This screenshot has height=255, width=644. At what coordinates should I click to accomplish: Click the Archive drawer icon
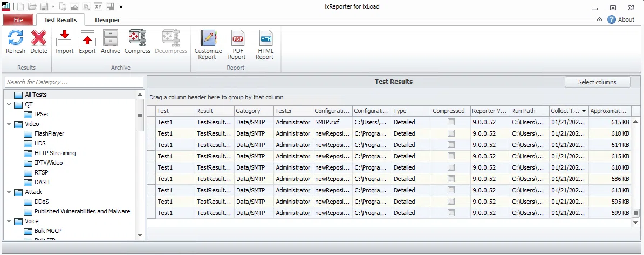tap(111, 38)
